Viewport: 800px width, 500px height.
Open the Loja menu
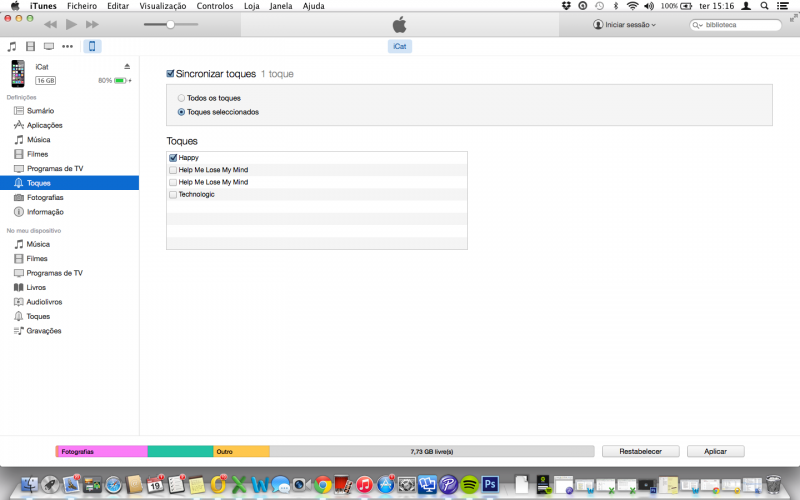pos(252,6)
